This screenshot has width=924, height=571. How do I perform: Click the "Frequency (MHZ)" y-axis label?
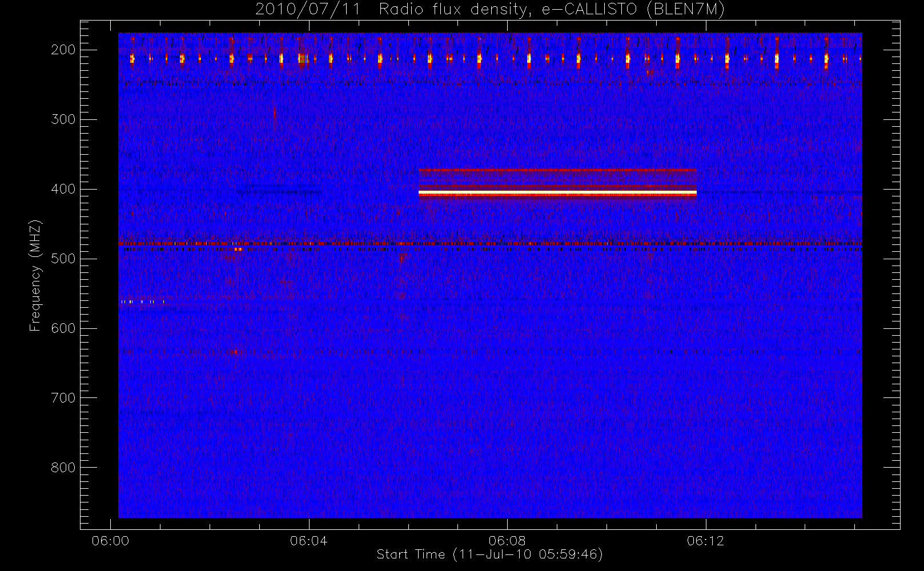click(x=35, y=275)
